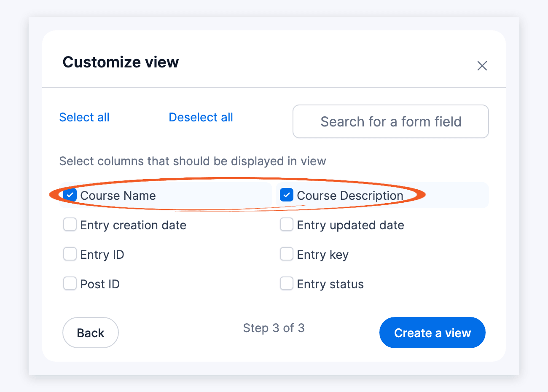Click the Deselect all link
The height and width of the screenshot is (392, 548).
point(201,117)
